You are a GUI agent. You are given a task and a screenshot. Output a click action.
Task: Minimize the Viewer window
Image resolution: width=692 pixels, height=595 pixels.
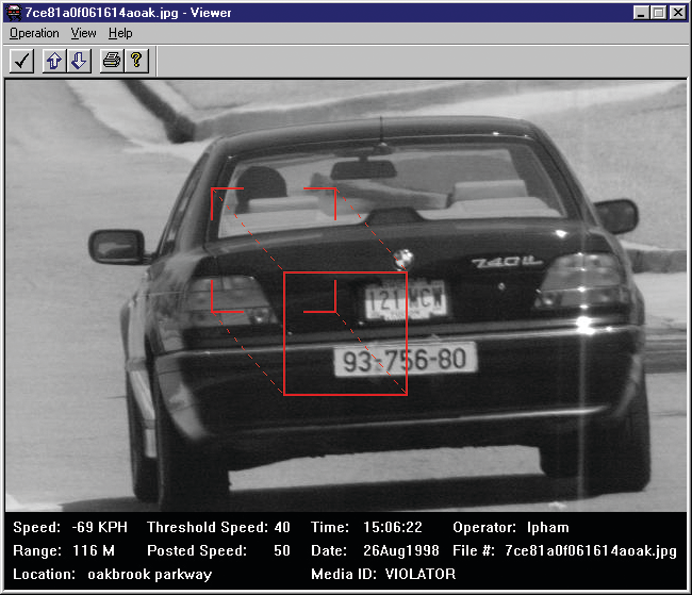(641, 12)
